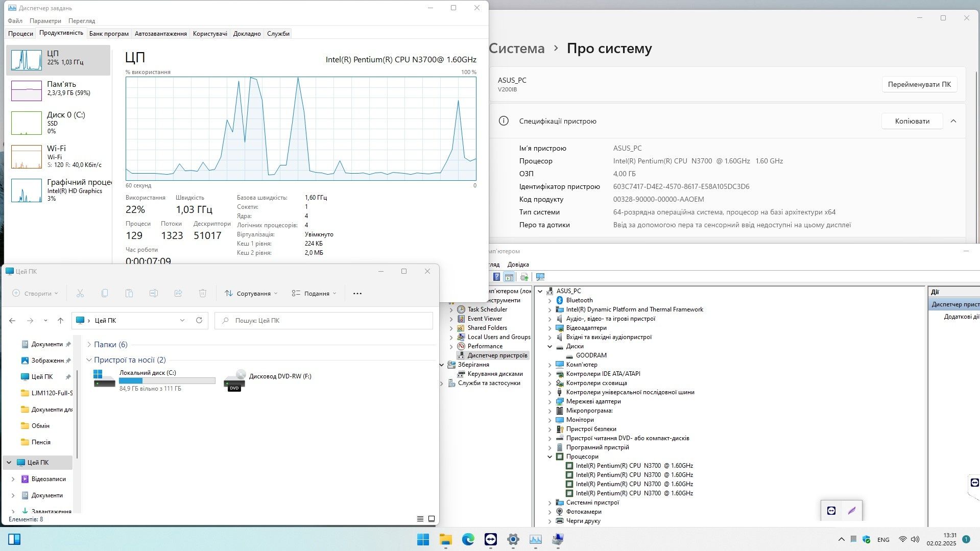
Task: Click the Windows Start button on taskbar
Action: (x=423, y=539)
